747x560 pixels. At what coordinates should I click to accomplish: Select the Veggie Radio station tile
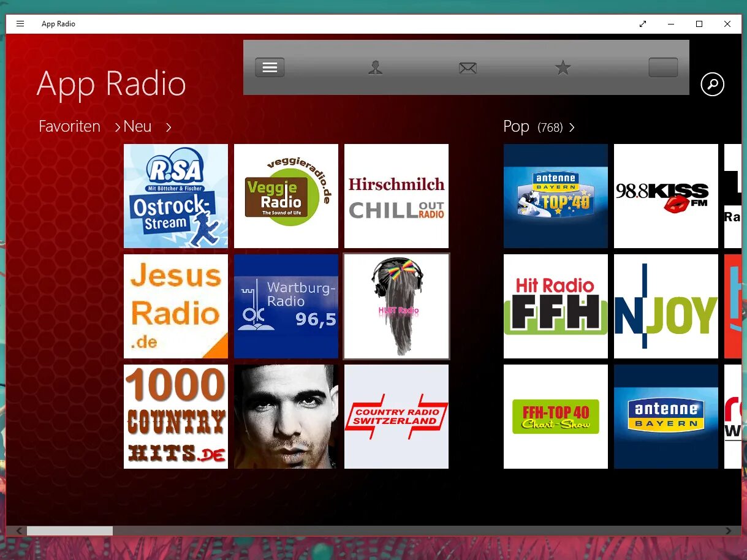pos(286,196)
